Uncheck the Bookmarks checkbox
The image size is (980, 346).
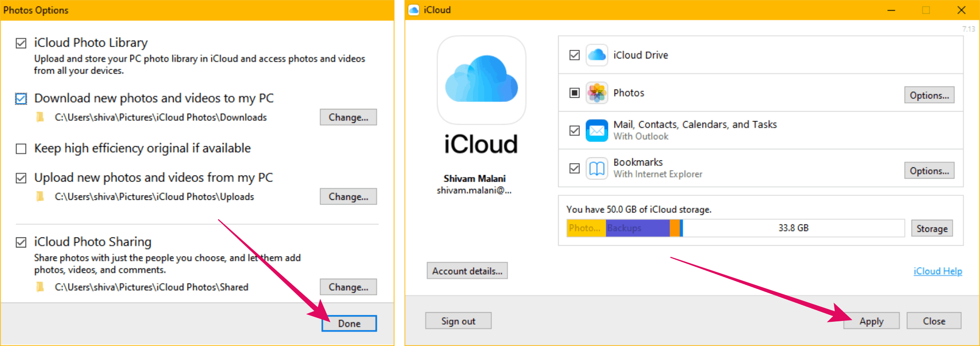click(574, 168)
